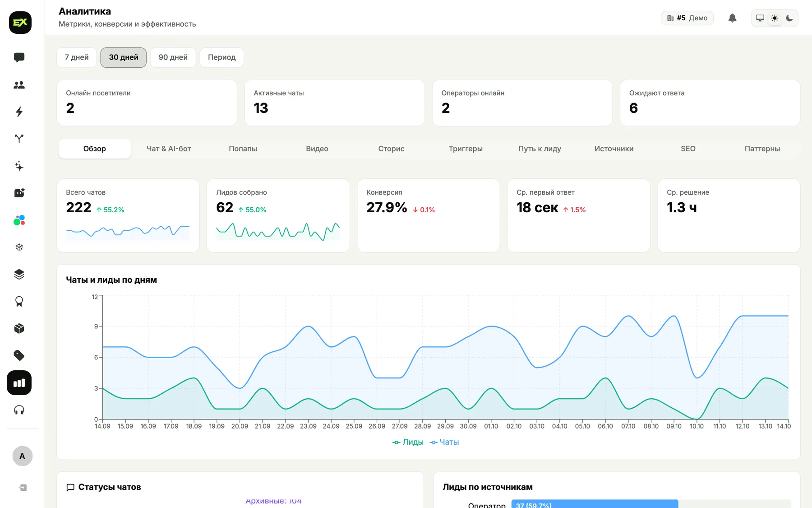Open the branching flow sidebar icon
The image size is (812, 508).
tap(19, 139)
